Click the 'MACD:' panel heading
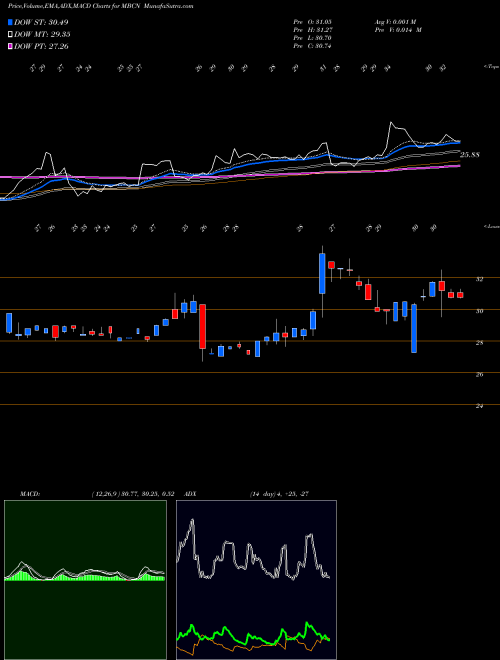This screenshot has width=500, height=660. click(x=30, y=494)
